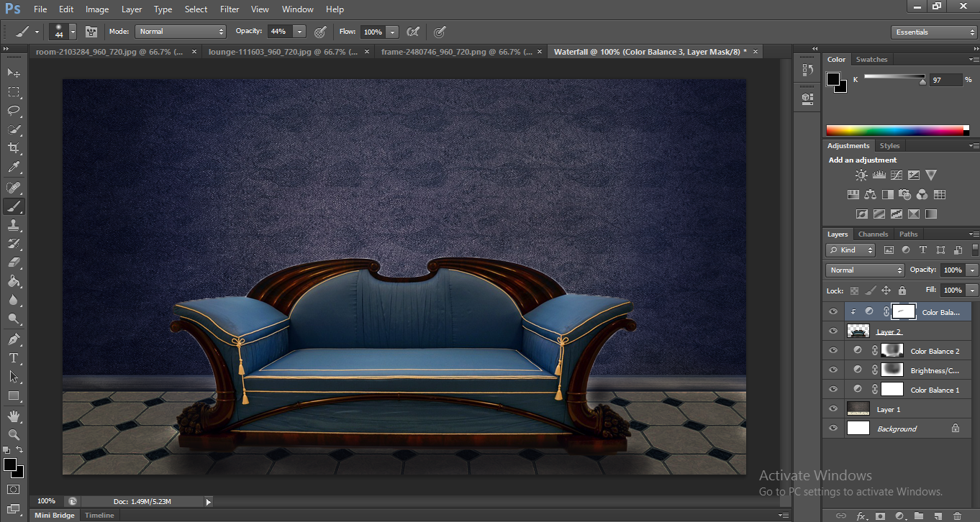This screenshot has width=980, height=522.
Task: Select the Pen tool
Action: [x=14, y=339]
